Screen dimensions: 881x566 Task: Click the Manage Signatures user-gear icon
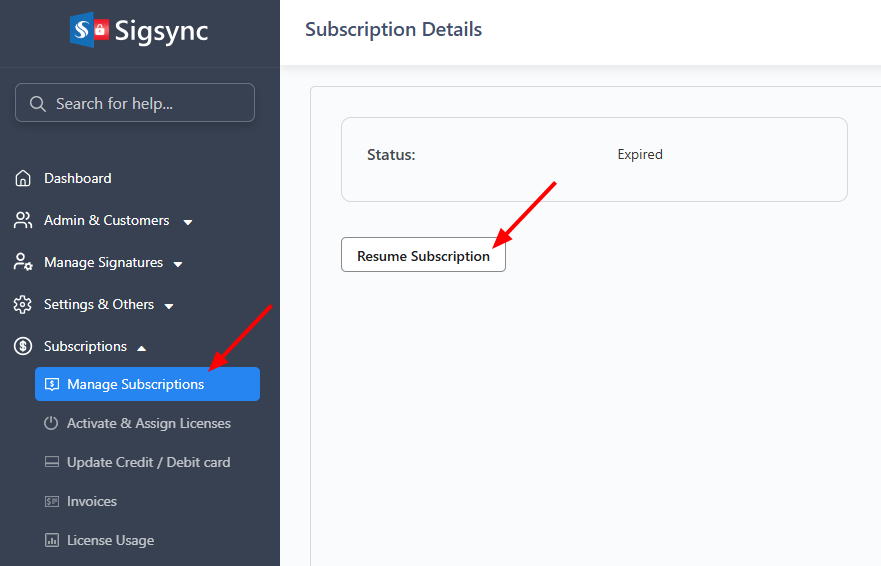pos(22,262)
